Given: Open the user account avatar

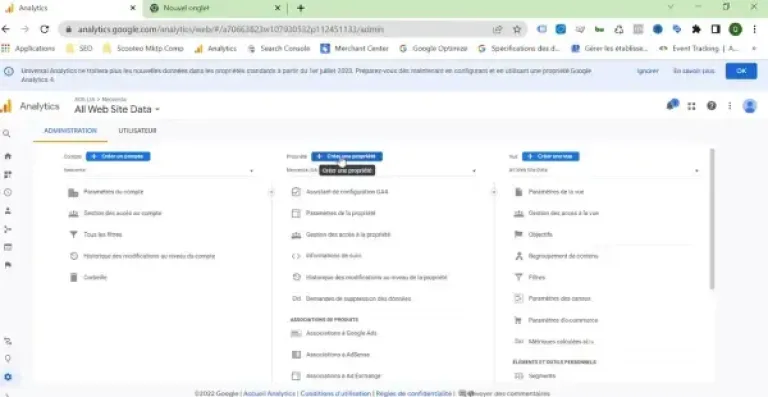Looking at the screenshot, I should pyautogui.click(x=749, y=106).
